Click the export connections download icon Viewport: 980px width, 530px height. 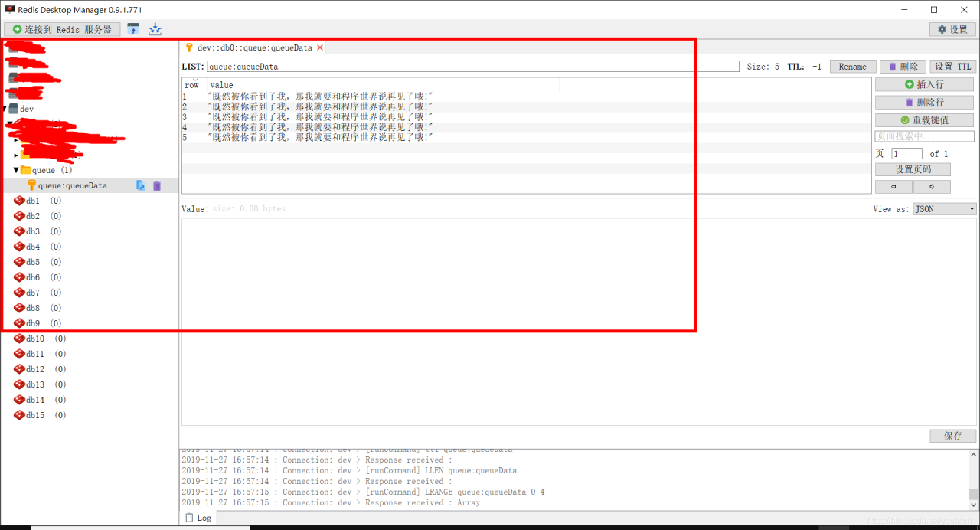click(155, 29)
